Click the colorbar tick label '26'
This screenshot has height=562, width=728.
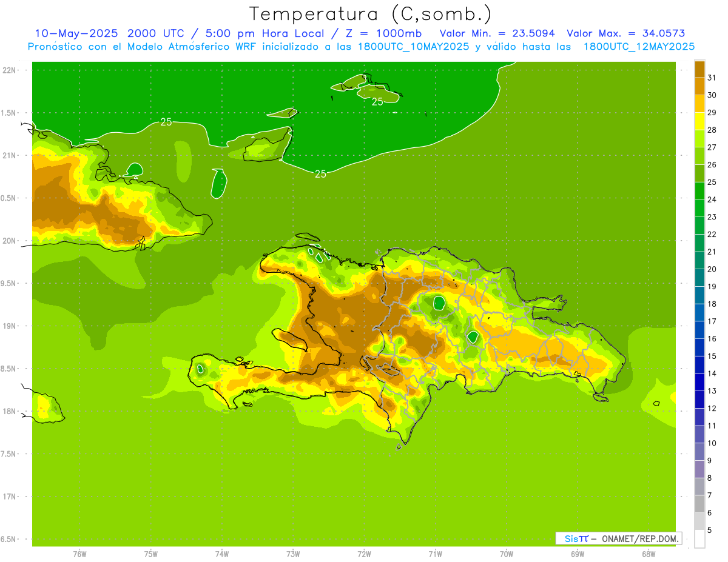pos(712,165)
